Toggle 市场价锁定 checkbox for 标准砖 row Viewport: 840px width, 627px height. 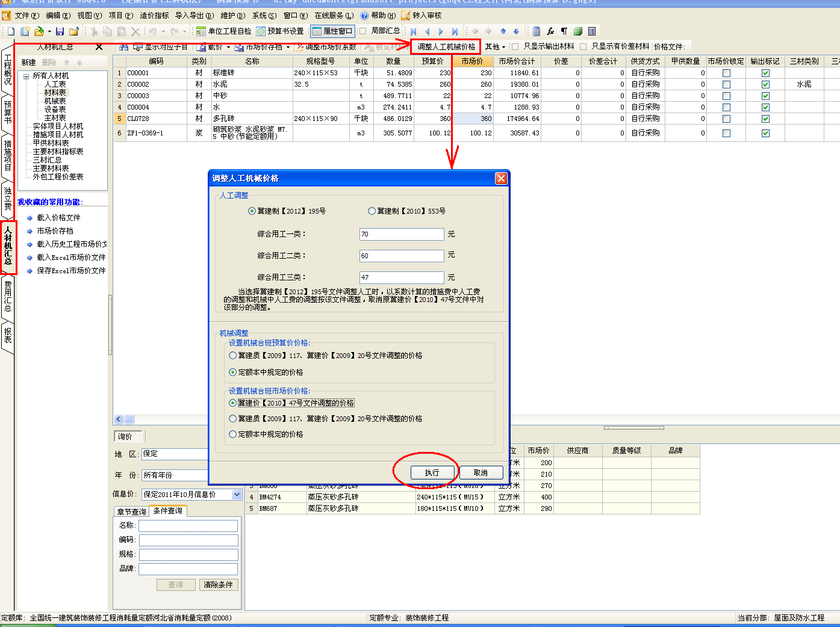(726, 73)
